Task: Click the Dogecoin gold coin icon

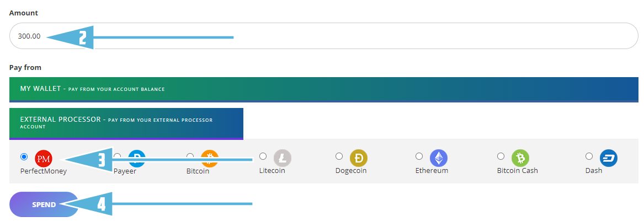Action: click(x=359, y=158)
